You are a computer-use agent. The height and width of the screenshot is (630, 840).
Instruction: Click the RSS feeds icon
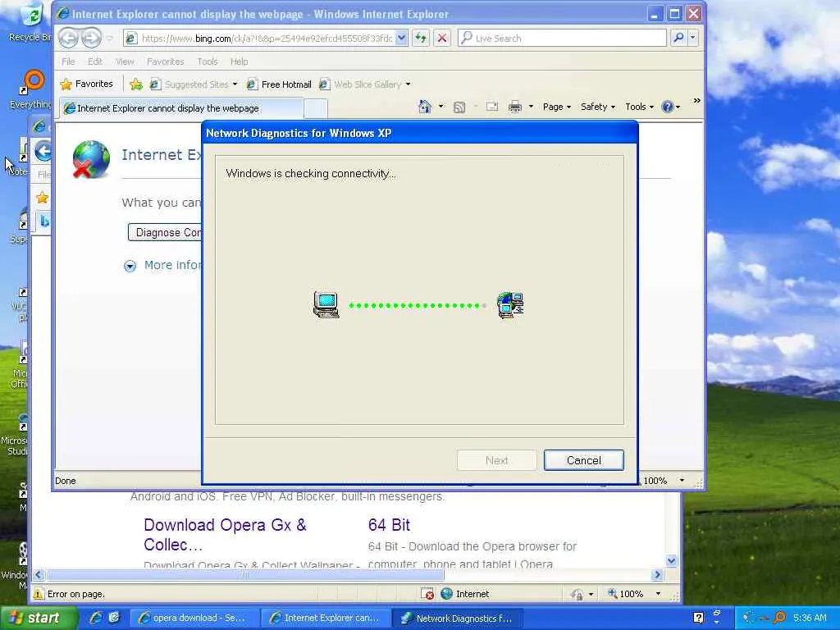point(459,107)
